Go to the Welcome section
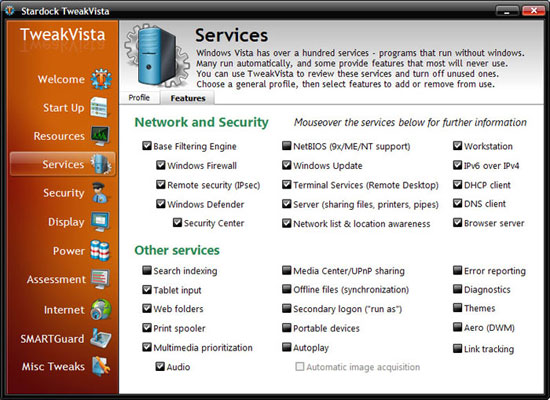 [61, 79]
